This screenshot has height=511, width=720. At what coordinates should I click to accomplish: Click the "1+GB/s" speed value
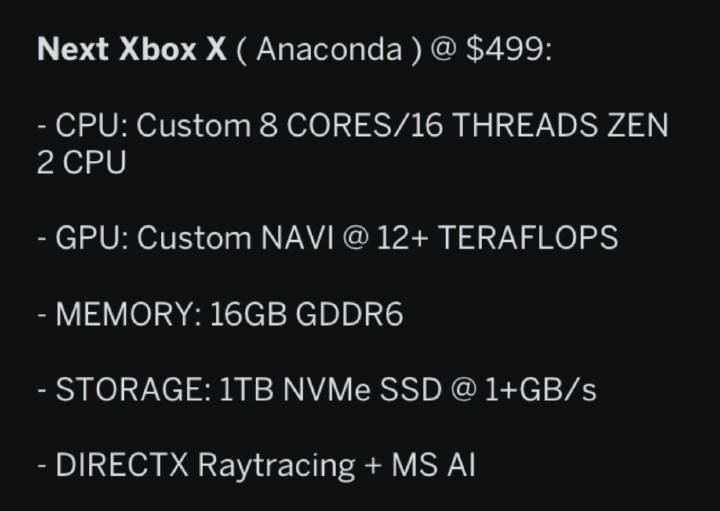[540, 390]
